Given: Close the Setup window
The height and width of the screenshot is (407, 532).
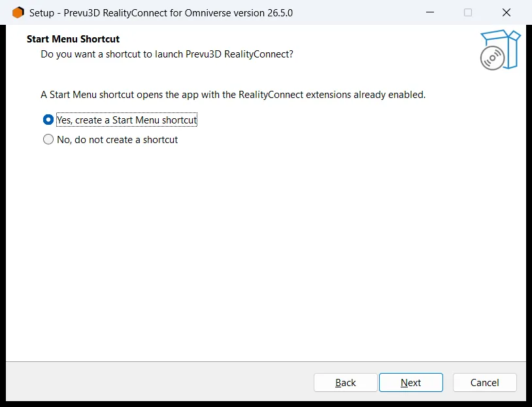Looking at the screenshot, I should click(507, 12).
